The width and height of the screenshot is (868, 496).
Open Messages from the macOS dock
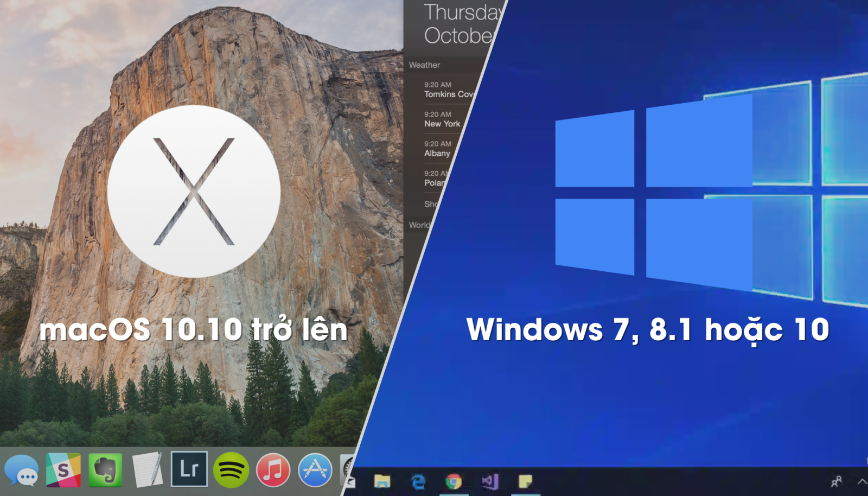21,470
